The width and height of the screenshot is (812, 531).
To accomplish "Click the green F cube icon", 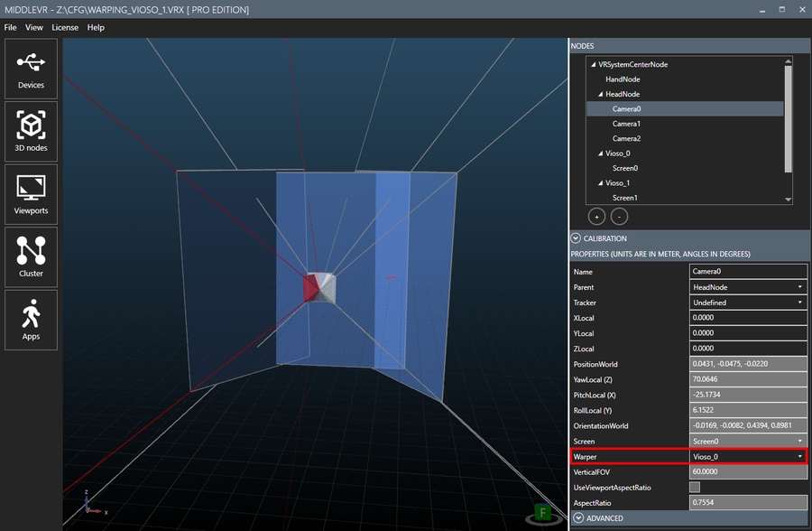I will (543, 512).
